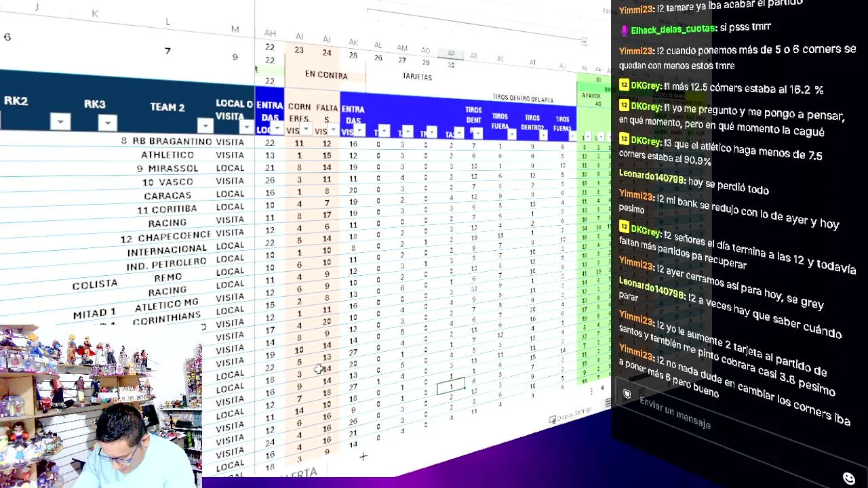Click the 'EN CONTRA' header cell
Viewport: 868px width, 488px height.
tap(326, 75)
